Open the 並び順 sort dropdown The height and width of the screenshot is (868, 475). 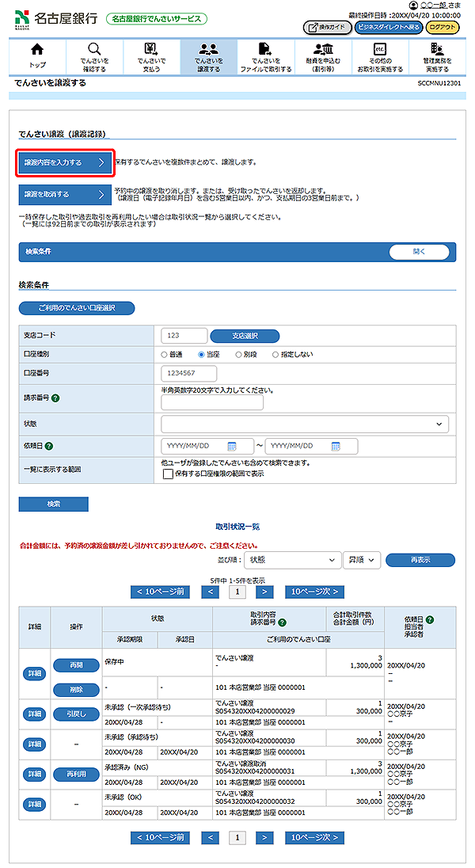coord(291,560)
